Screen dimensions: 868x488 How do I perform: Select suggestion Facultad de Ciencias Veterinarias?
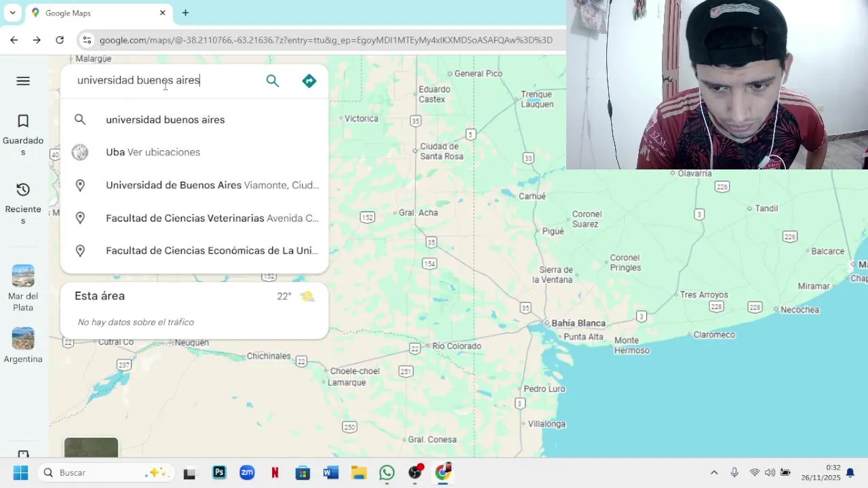click(195, 218)
